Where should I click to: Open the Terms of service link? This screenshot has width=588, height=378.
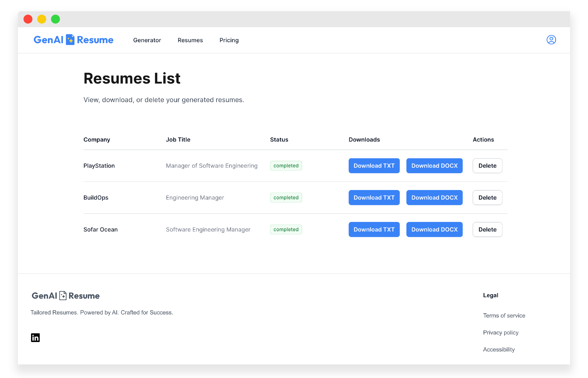tap(504, 316)
